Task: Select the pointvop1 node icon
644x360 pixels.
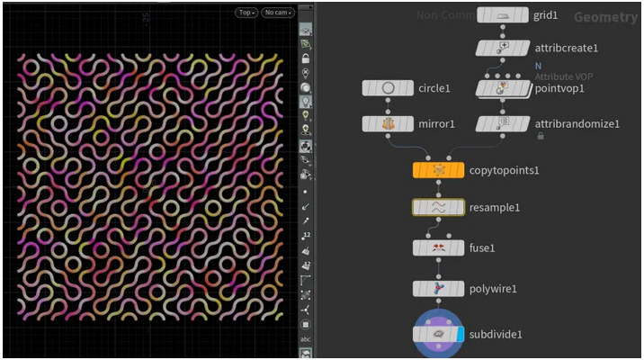Action: [x=503, y=88]
